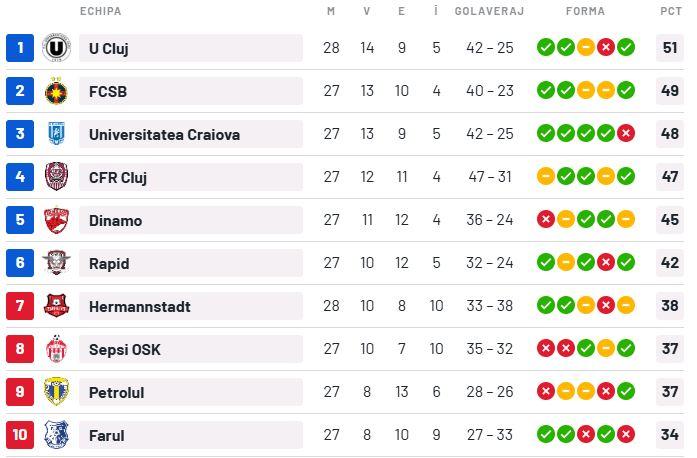Open the FCSB team name link

click(x=108, y=91)
